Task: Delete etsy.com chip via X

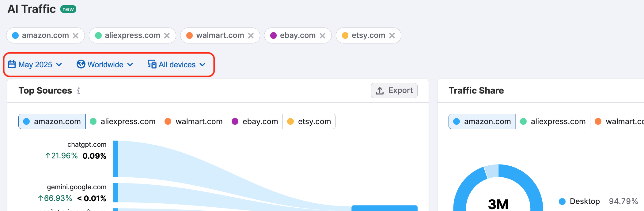Action: [x=392, y=36]
